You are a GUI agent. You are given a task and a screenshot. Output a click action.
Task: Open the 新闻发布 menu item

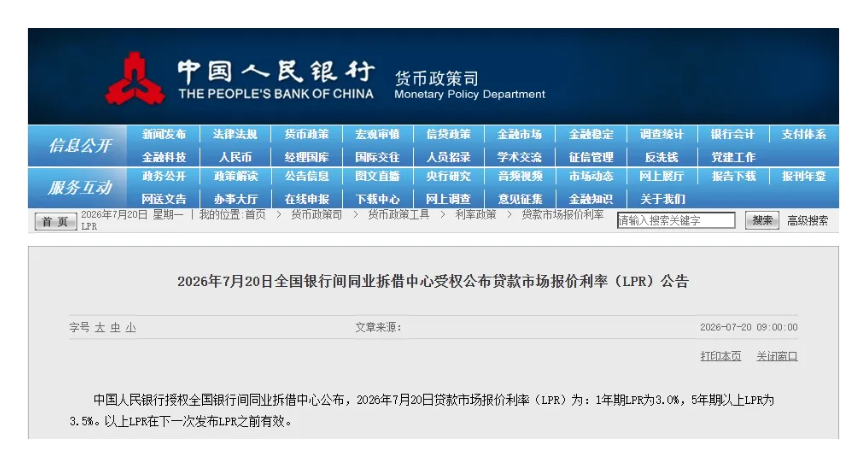click(164, 134)
